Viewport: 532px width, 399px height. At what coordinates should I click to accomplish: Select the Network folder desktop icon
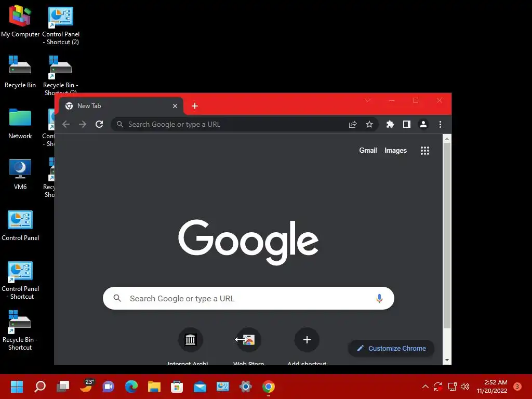[20, 124]
